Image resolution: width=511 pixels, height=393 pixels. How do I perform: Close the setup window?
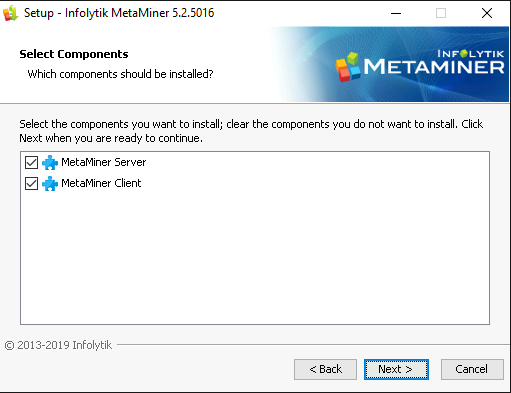click(487, 13)
